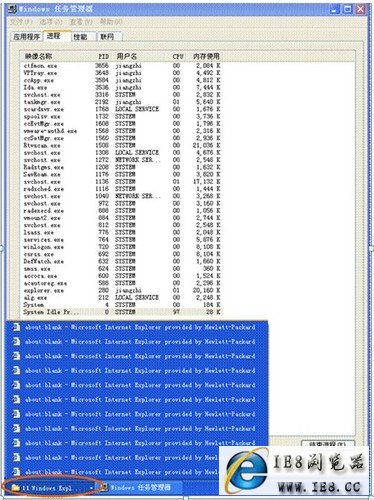Sort by the 内存使用 column header
Viewport: 374px width, 500px height.
pyautogui.click(x=206, y=56)
